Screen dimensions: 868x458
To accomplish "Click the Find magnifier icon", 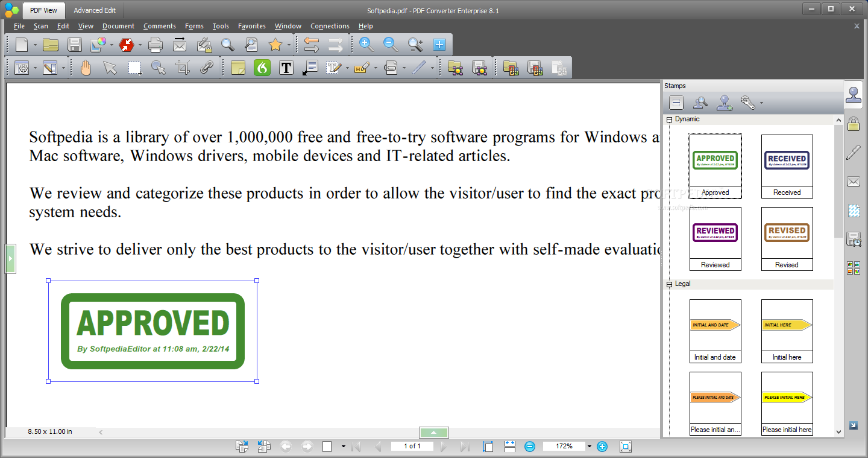I will point(227,44).
